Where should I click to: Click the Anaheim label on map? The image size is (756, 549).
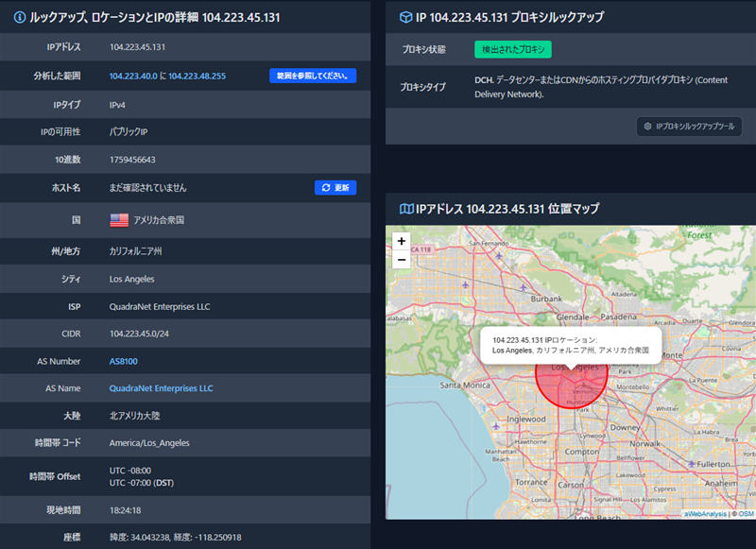[721, 483]
